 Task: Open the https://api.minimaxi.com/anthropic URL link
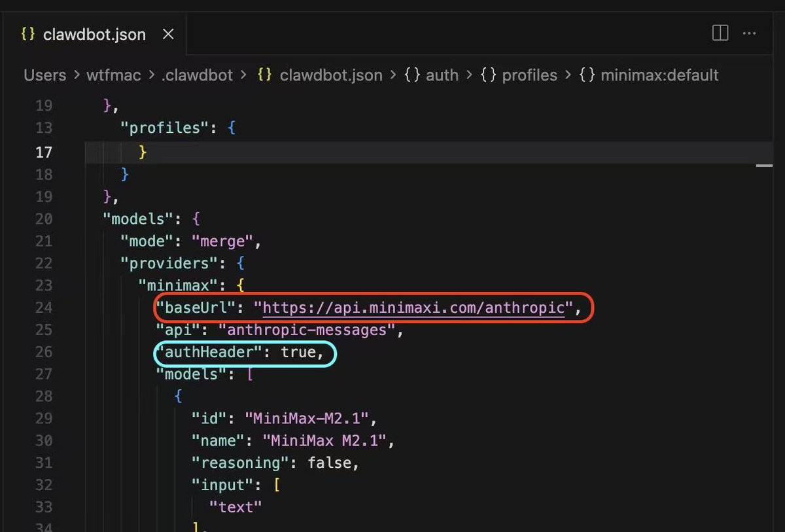pos(413,307)
